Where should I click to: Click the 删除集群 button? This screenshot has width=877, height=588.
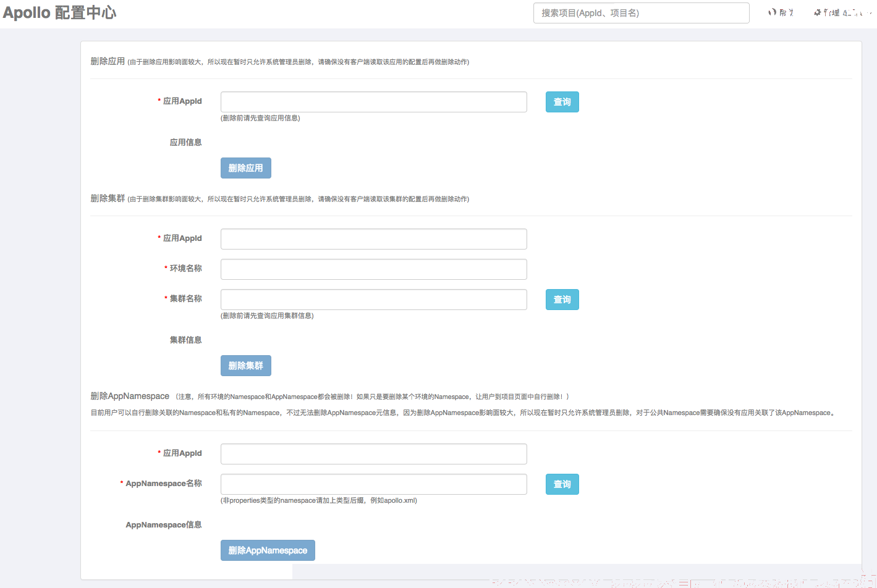point(245,366)
